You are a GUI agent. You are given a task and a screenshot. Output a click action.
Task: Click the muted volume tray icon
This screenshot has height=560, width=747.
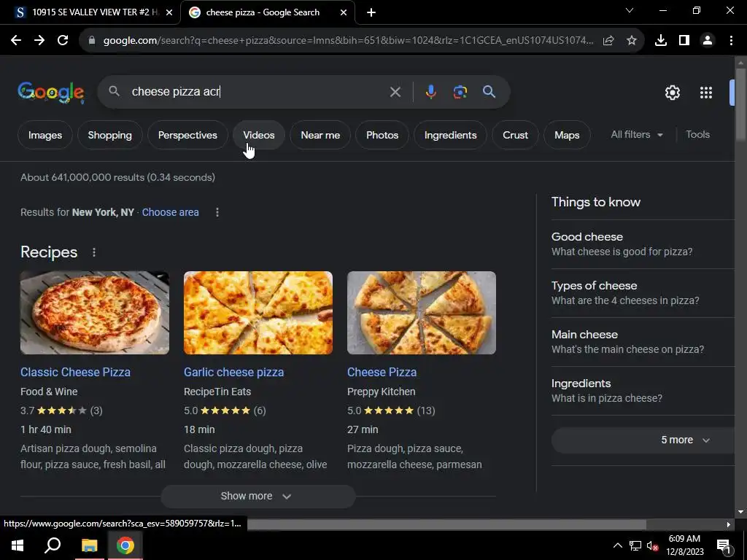pos(653,545)
